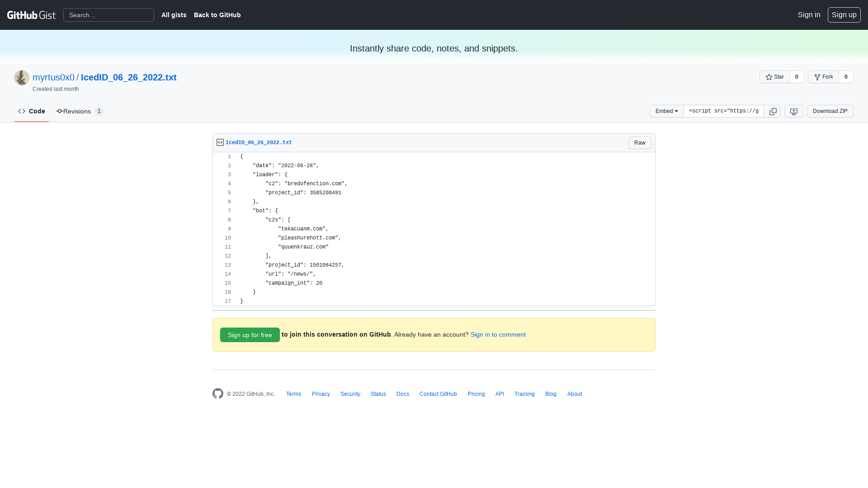Click the Security link in the footer
Viewport: 868px width, 488px height.
click(x=350, y=394)
